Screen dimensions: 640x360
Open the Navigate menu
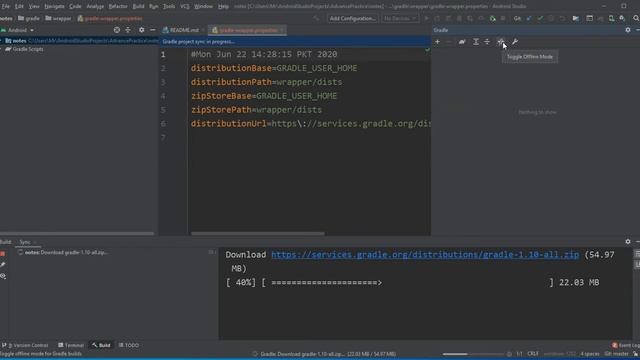click(54, 6)
